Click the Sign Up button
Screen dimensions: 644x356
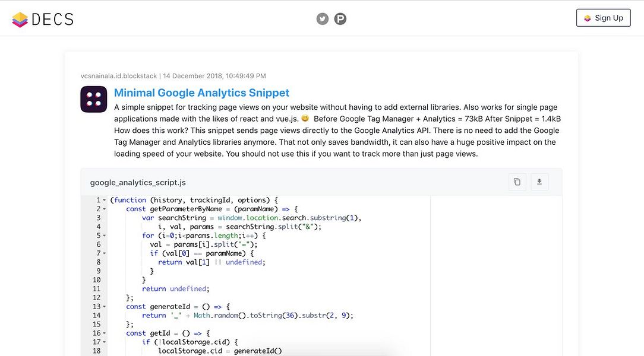(603, 18)
